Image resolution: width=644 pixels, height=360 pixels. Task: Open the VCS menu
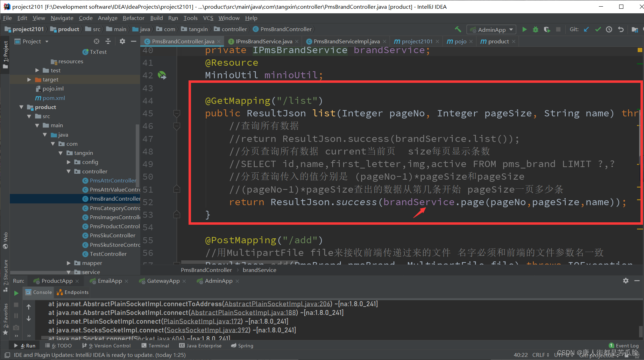pos(208,18)
